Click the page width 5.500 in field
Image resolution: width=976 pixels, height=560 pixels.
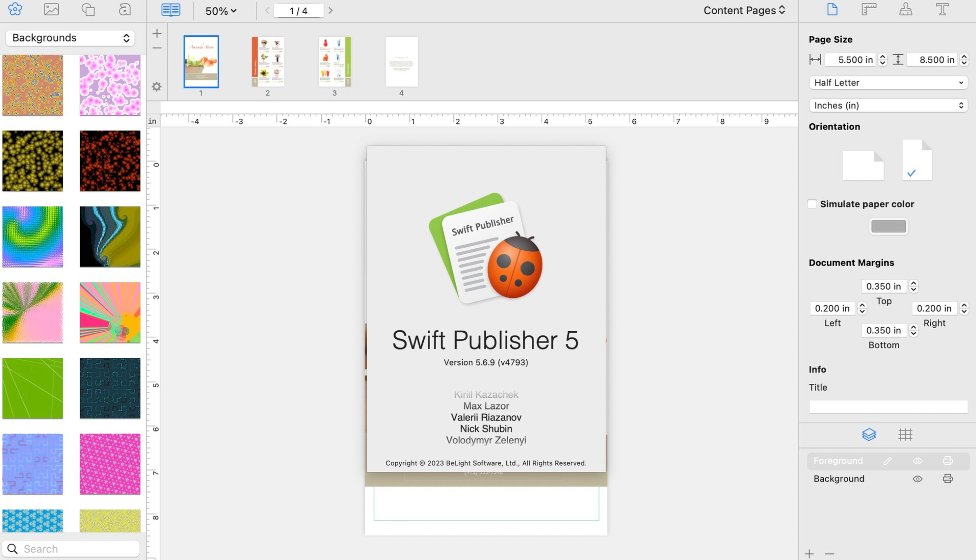click(x=850, y=60)
